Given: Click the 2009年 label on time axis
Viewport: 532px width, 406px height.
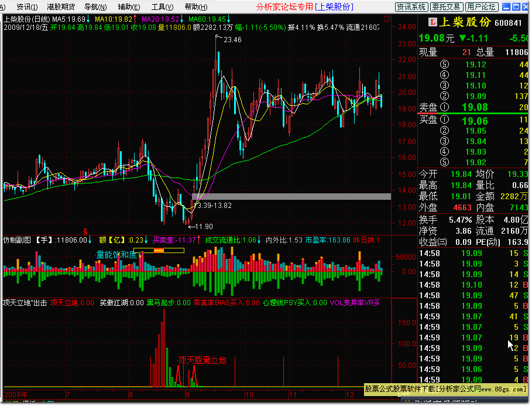Looking at the screenshot, I should [16, 395].
